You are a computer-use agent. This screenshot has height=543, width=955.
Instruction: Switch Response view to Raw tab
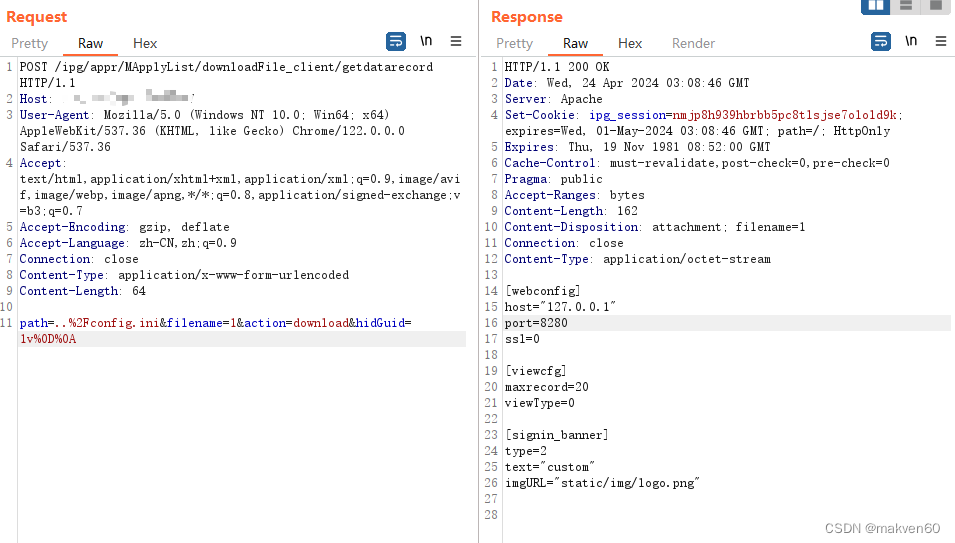575,43
